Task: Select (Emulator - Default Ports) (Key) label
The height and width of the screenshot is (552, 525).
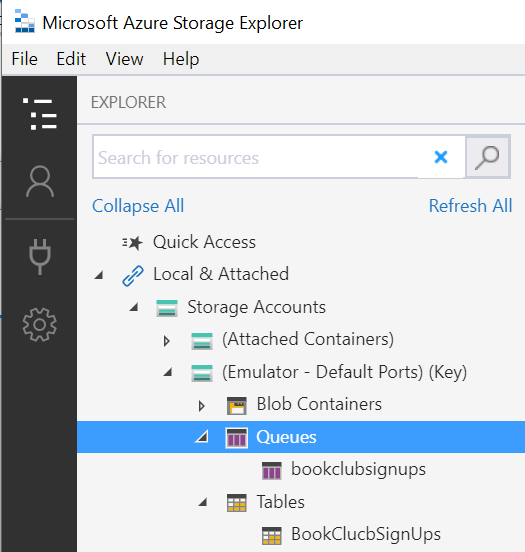Action: [344, 372]
